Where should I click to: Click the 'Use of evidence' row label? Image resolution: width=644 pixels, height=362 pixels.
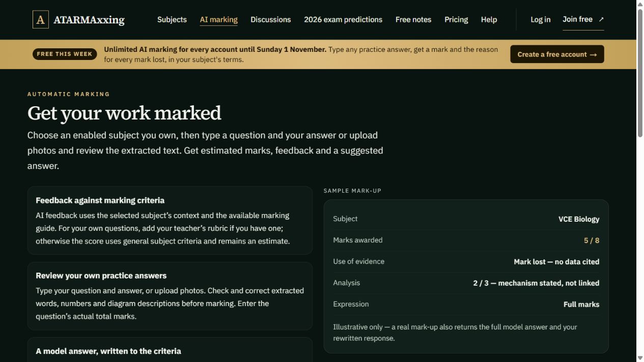(x=359, y=261)
